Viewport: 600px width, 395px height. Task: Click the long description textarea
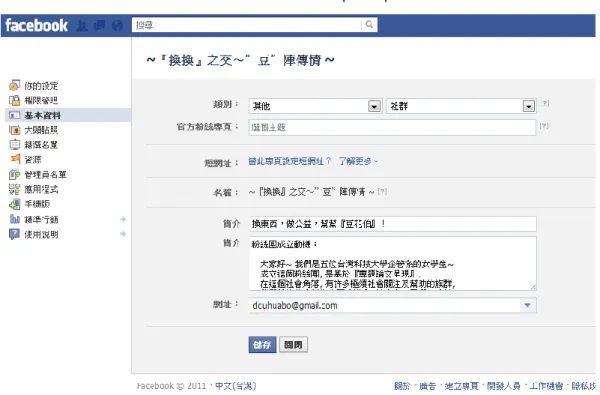393,263
